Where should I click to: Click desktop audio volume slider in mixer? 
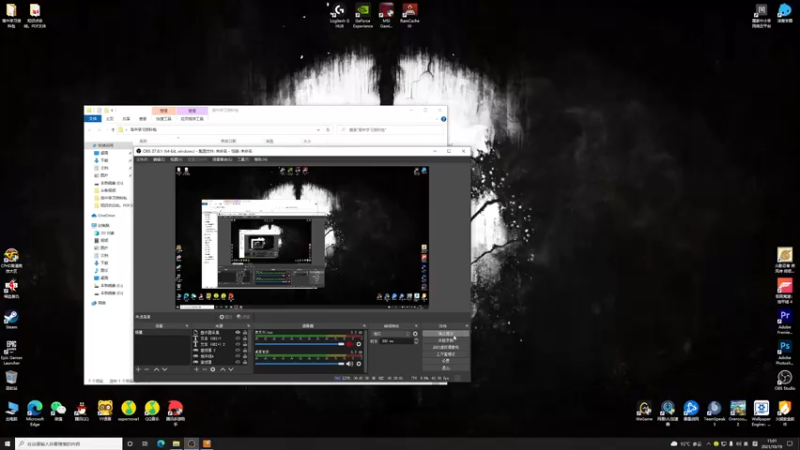click(299, 364)
